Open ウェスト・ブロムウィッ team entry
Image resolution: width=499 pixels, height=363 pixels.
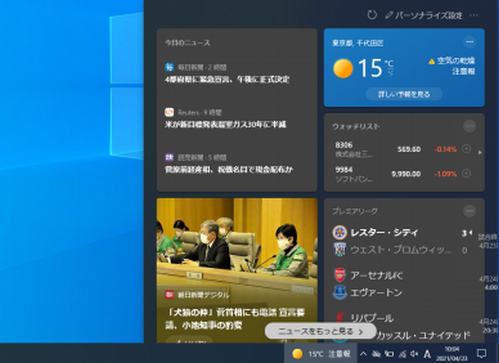401,250
